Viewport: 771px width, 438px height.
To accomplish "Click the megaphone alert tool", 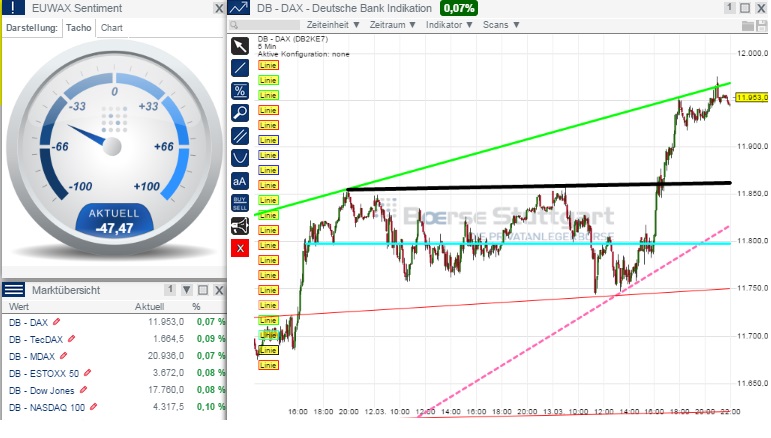I will coord(240,226).
